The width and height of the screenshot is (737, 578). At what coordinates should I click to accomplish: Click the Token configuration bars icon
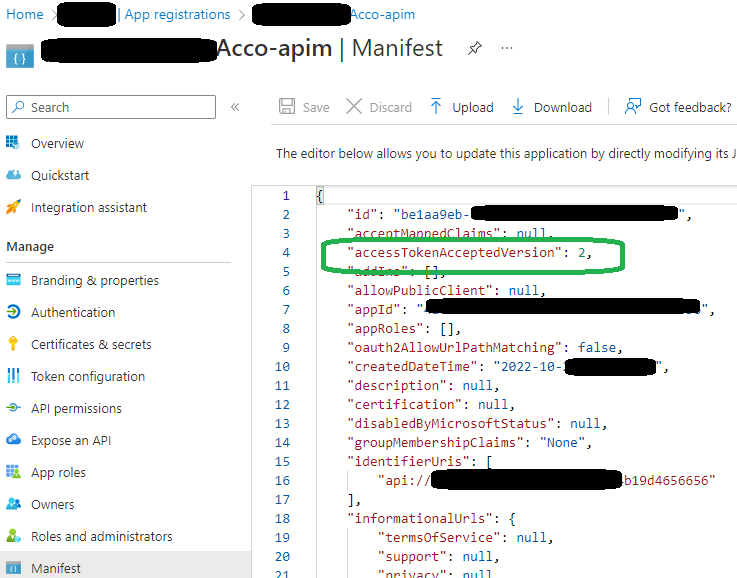tap(13, 375)
